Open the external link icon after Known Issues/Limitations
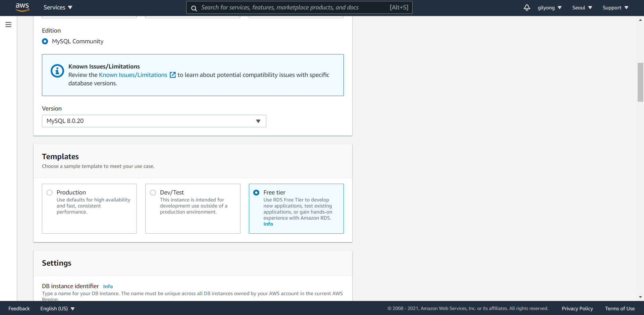 click(173, 75)
